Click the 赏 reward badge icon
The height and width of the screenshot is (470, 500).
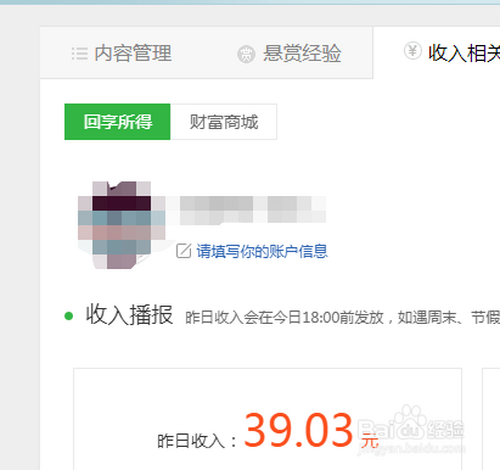(x=246, y=54)
